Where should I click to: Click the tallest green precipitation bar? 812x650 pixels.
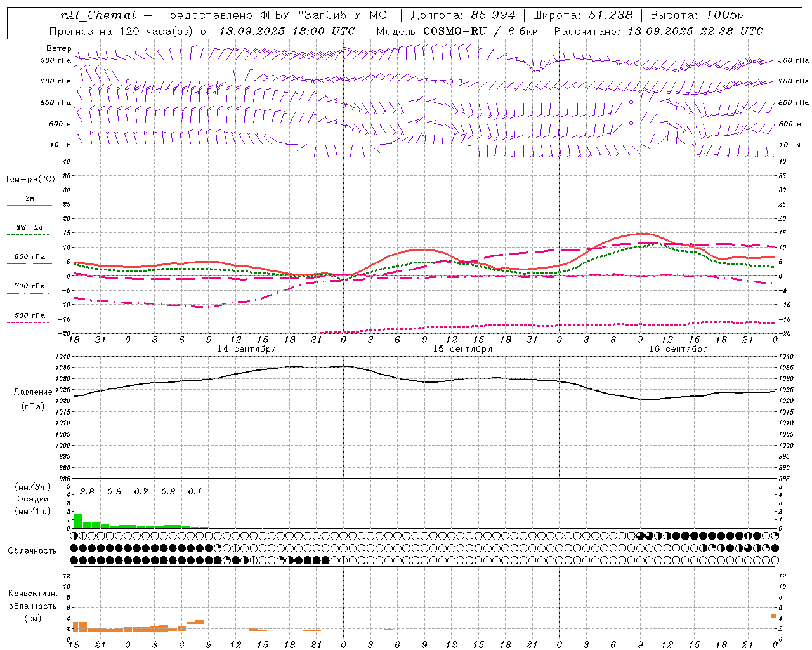[79, 521]
